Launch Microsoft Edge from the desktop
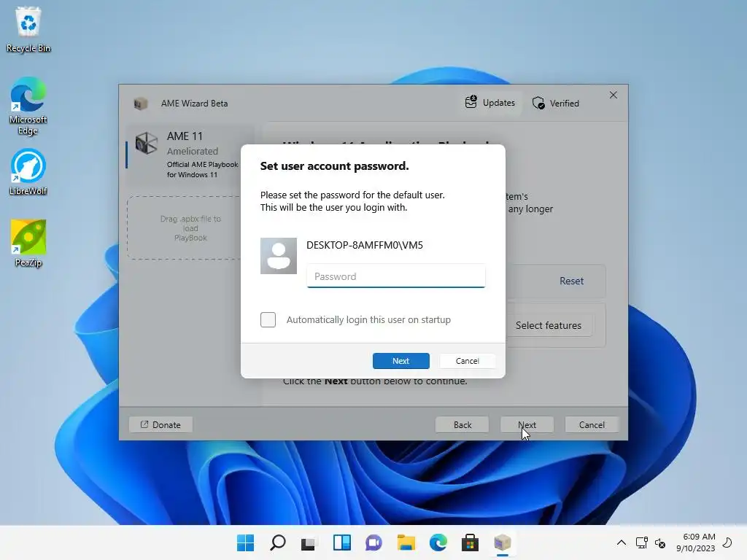The height and width of the screenshot is (560, 747). coord(28,106)
